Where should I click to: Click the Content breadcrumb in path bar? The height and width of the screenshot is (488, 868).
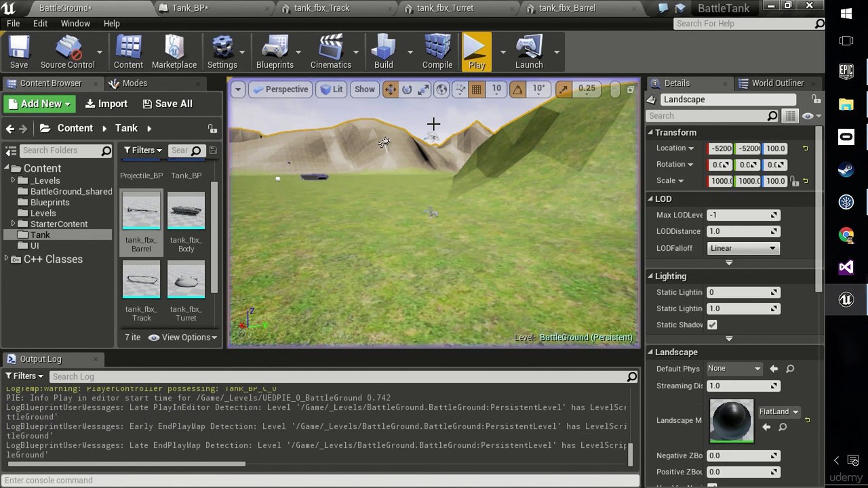[x=75, y=128]
